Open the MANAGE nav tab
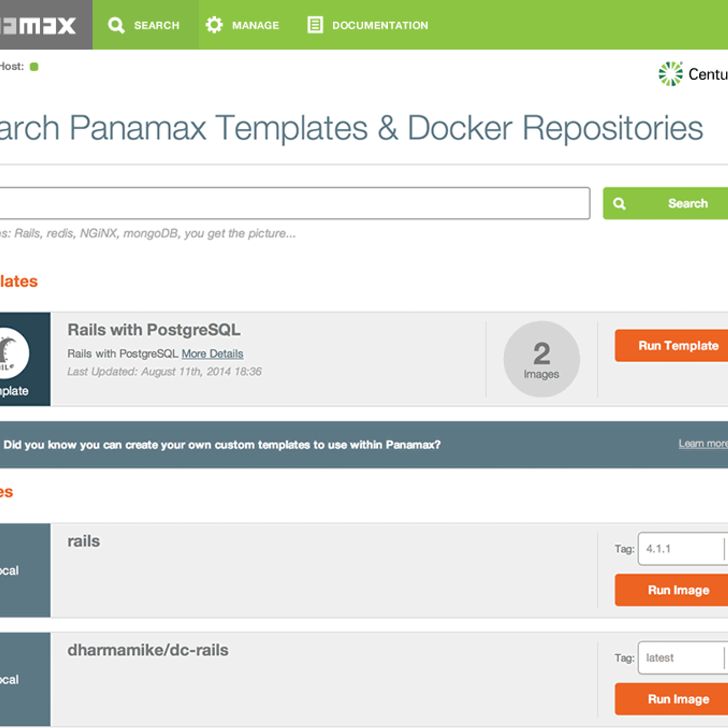 click(x=243, y=25)
